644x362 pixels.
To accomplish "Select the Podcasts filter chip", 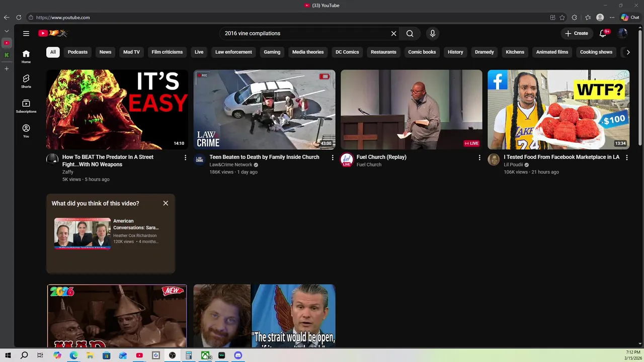I will point(77,52).
